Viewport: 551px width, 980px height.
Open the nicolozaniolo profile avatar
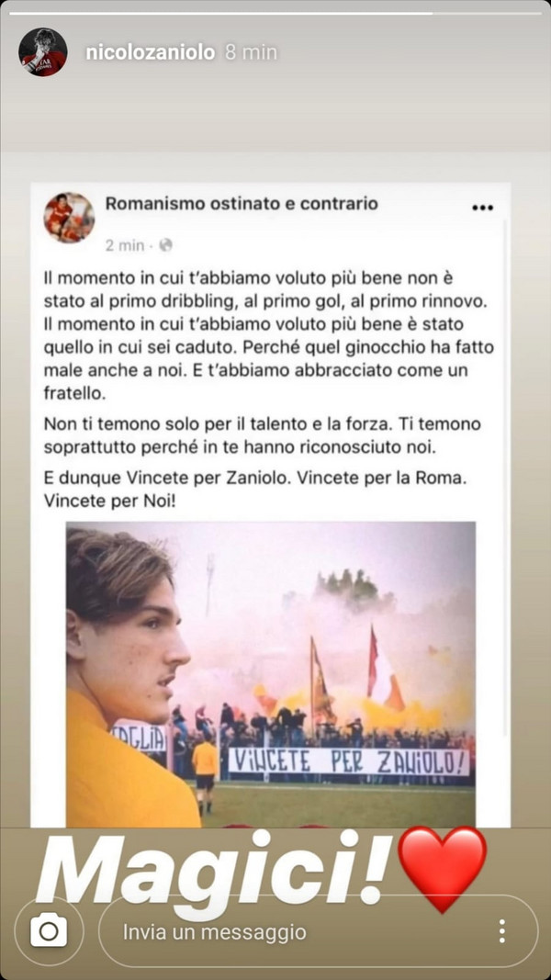42,51
